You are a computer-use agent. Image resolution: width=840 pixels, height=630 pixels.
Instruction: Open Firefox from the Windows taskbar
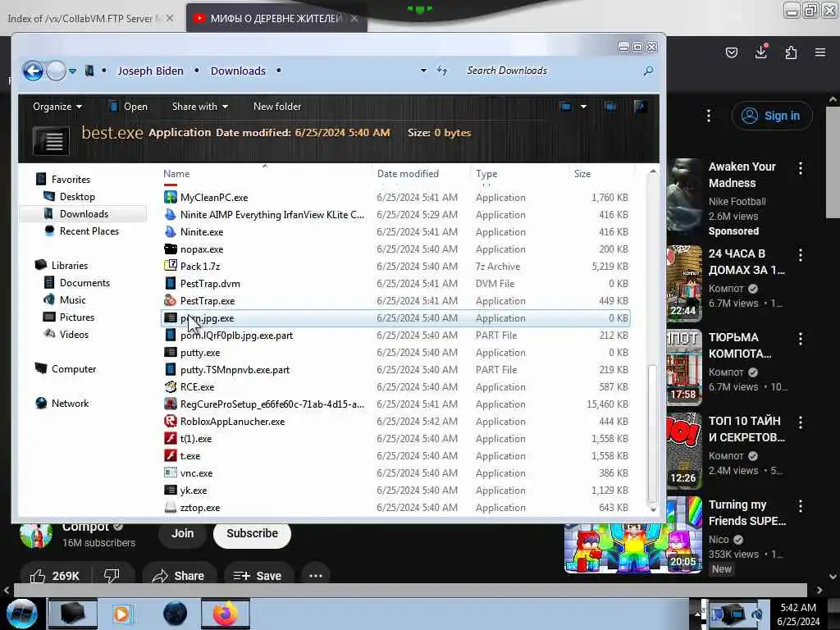coord(226,614)
